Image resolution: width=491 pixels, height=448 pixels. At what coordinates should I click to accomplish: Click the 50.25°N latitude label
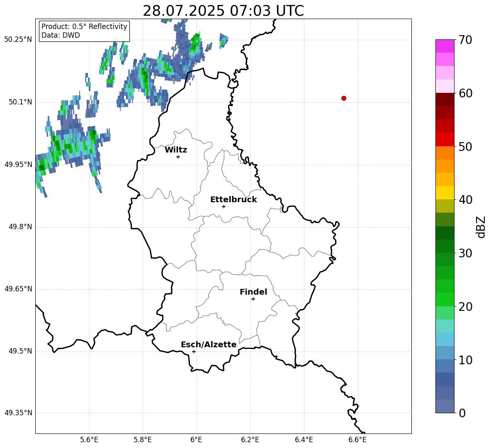(x=18, y=40)
